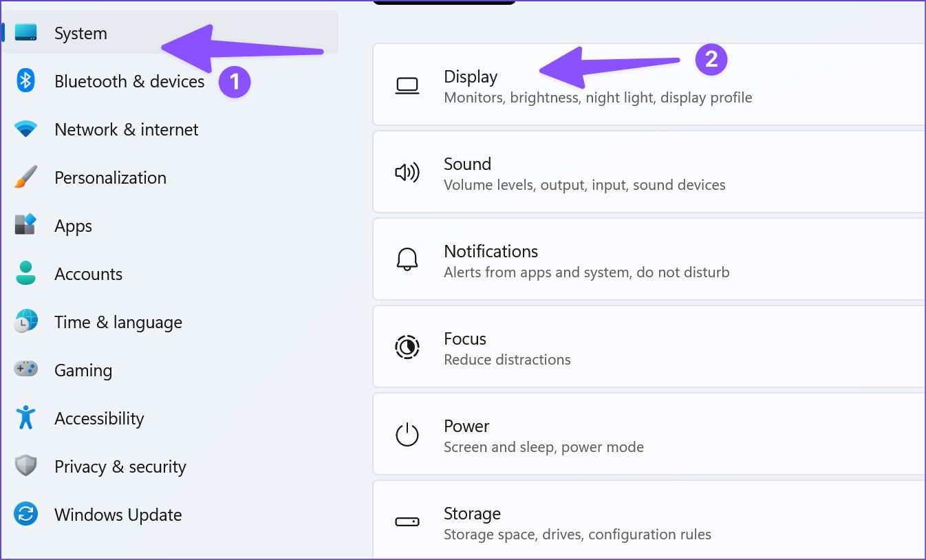Click the Windows Update sync icon
Screen dimensions: 926x560
(26, 515)
